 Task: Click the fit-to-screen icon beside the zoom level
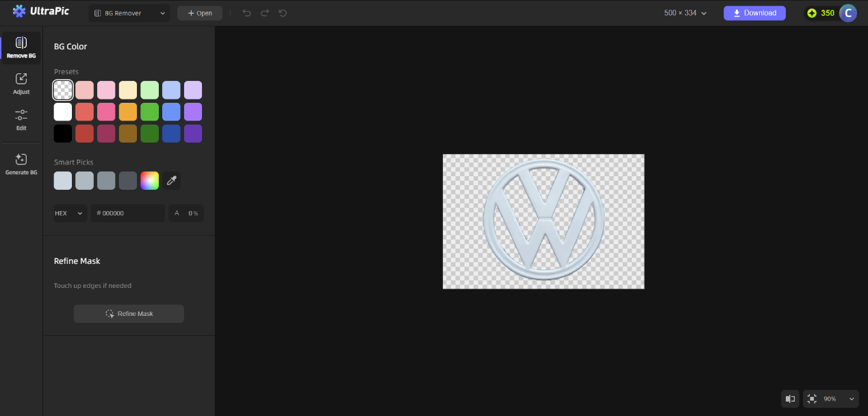(811, 398)
